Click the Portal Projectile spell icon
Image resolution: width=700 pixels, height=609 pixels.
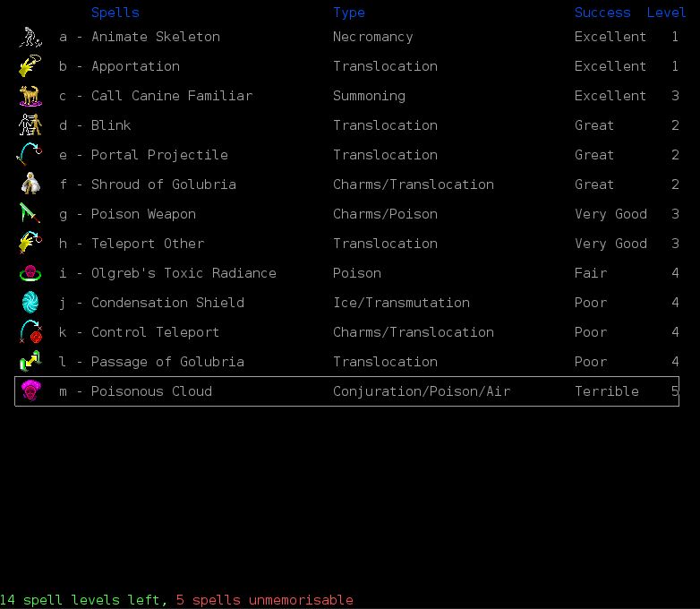click(30, 155)
